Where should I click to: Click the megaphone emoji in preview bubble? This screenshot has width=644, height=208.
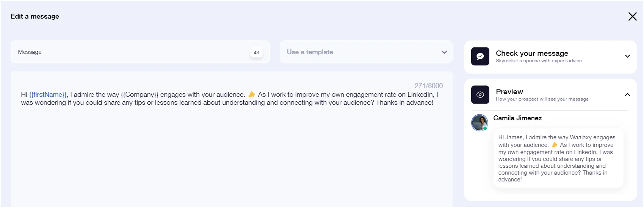tap(555, 145)
